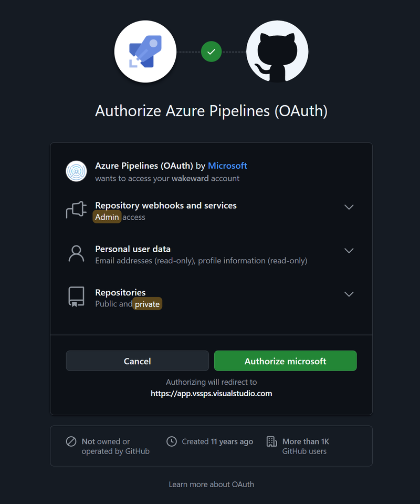Click the Learn more about OAuth link
Viewport: 420px width, 504px height.
point(211,484)
